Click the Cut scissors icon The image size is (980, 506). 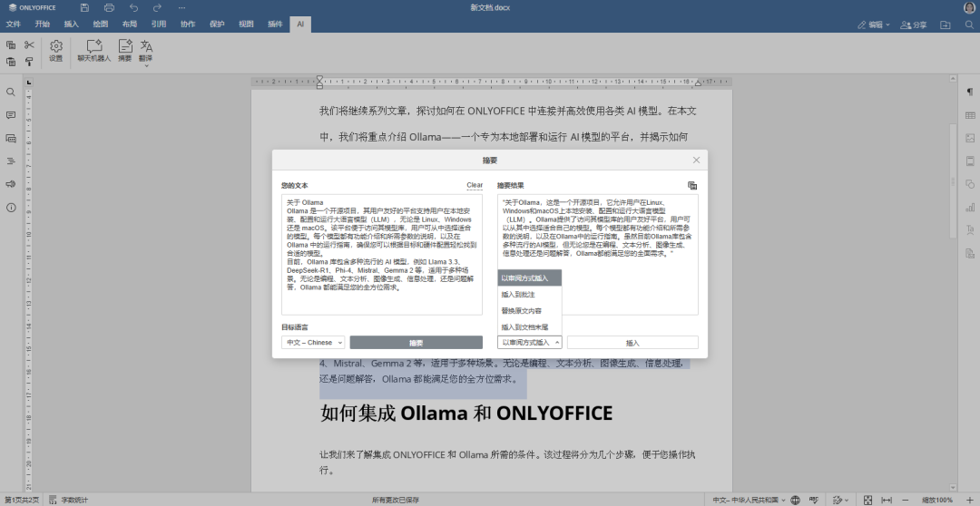tap(29, 45)
